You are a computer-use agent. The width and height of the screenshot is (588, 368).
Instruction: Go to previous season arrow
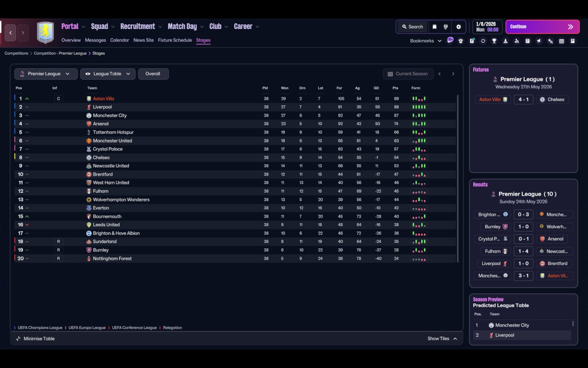(440, 74)
